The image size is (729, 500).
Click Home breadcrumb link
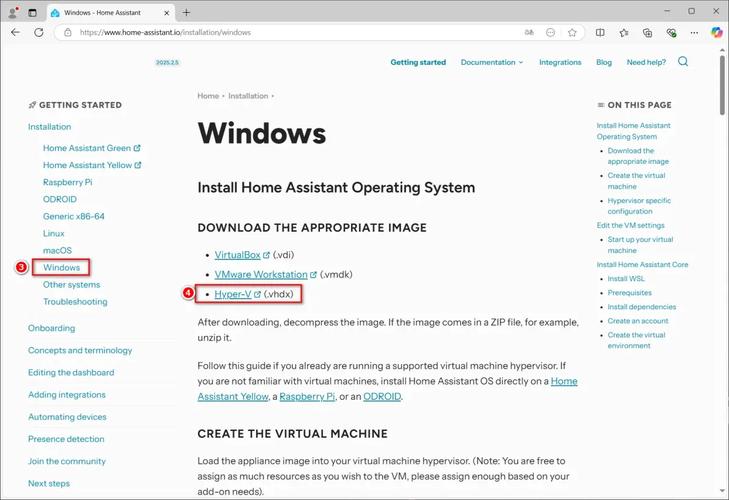208,96
